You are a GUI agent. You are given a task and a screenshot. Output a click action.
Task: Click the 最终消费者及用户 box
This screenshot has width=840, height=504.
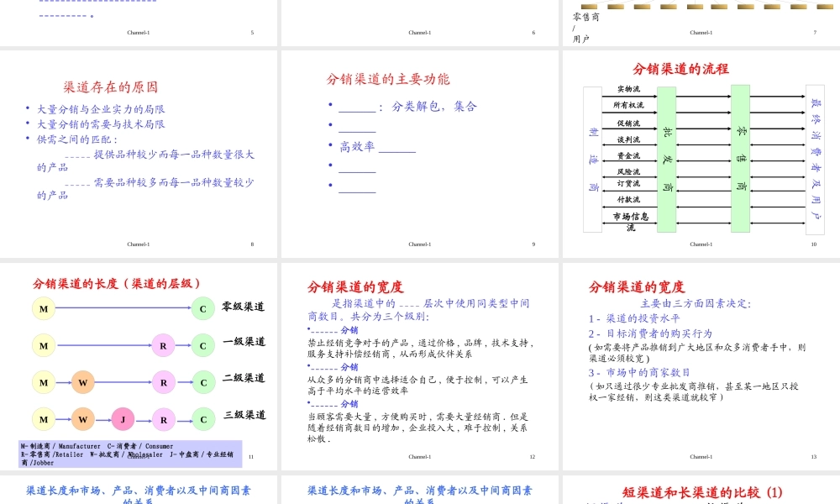[815, 160]
